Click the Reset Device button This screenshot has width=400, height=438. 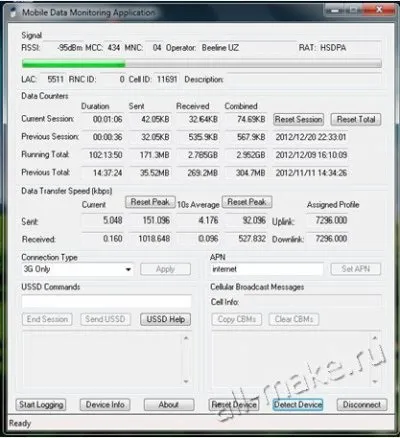[x=234, y=405]
